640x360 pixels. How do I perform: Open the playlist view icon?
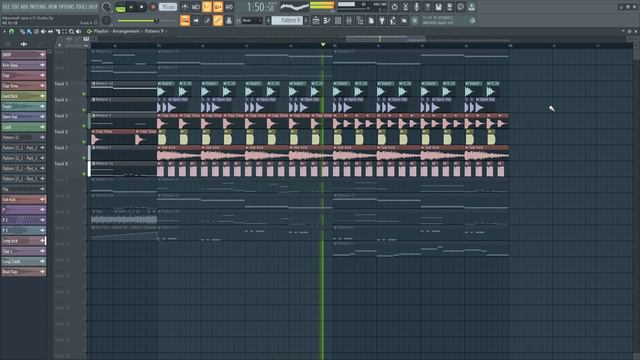pos(316,20)
